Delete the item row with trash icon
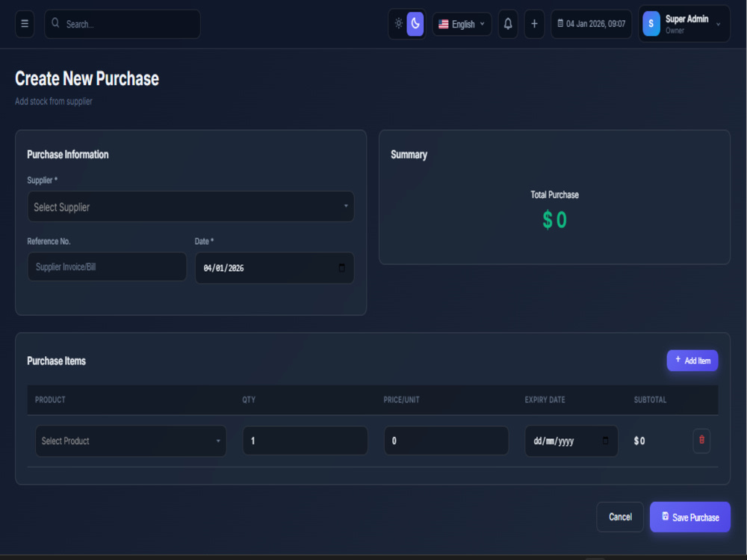Viewport: 747px width, 560px height. [701, 440]
